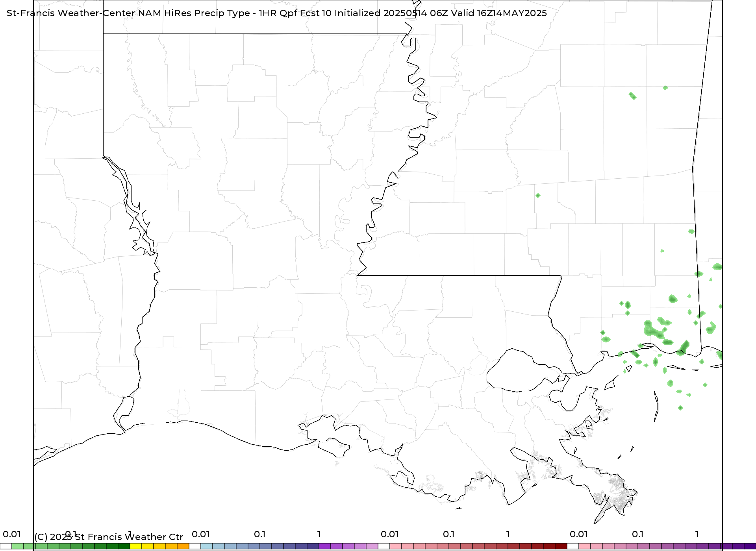Select the darkest green legend swatch
The image size is (756, 551).
[124, 546]
